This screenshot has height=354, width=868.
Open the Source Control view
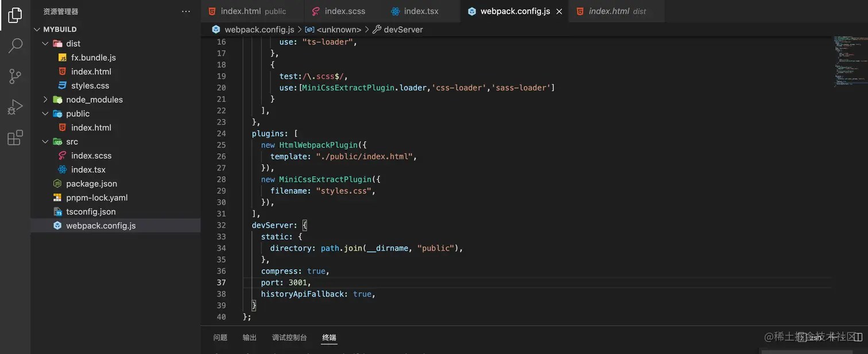(15, 76)
